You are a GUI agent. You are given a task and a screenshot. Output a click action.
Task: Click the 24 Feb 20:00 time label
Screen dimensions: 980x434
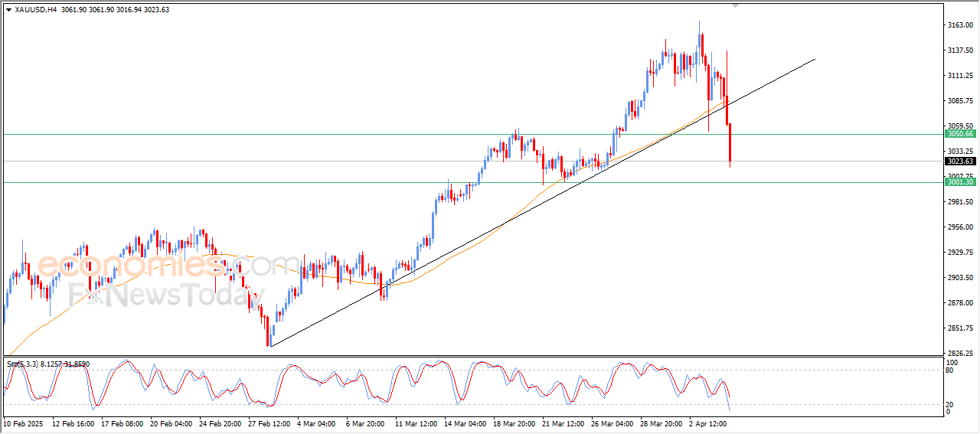[220, 423]
